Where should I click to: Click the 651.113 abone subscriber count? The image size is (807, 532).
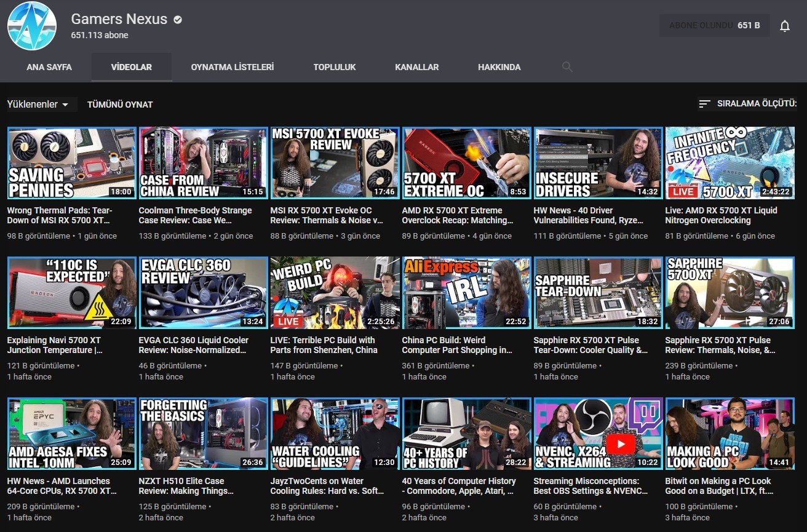click(x=100, y=36)
